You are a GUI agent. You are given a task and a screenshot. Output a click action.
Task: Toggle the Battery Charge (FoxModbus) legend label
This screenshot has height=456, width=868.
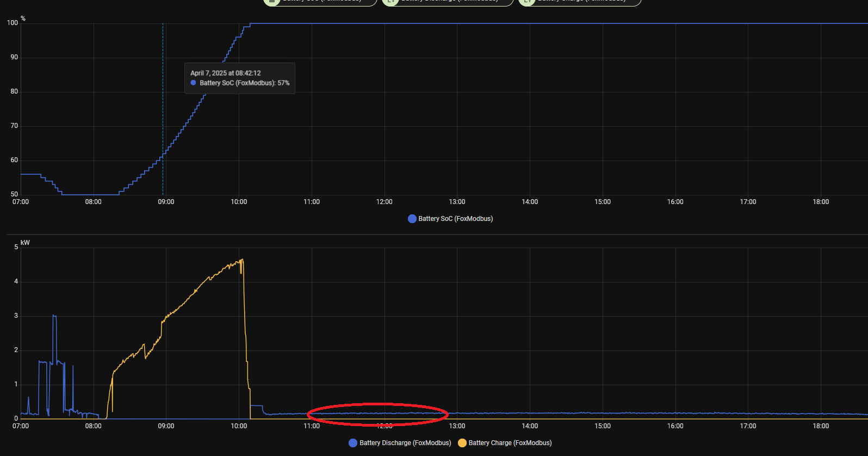pyautogui.click(x=510, y=443)
